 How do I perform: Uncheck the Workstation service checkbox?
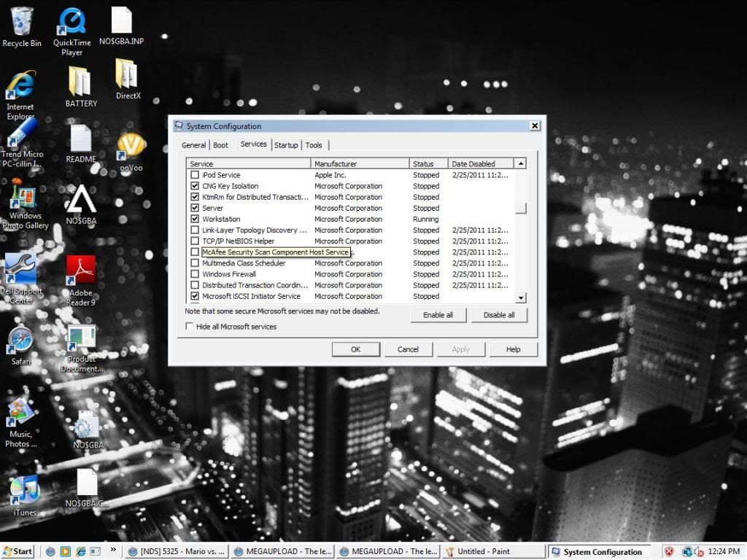coord(195,219)
